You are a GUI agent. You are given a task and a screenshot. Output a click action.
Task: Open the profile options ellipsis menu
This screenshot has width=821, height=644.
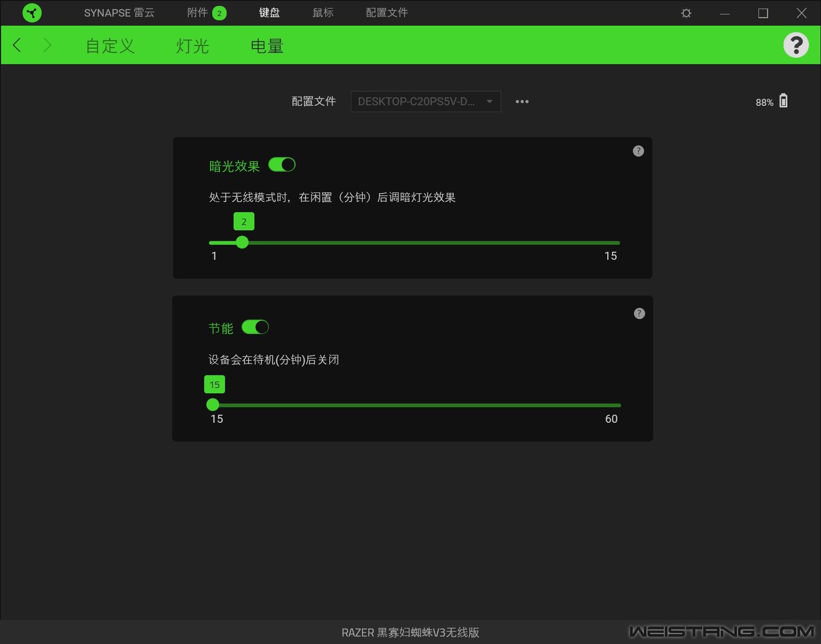coord(522,102)
